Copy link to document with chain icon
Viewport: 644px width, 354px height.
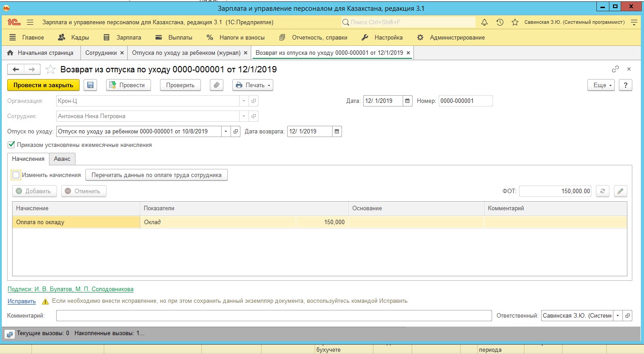[x=615, y=69]
